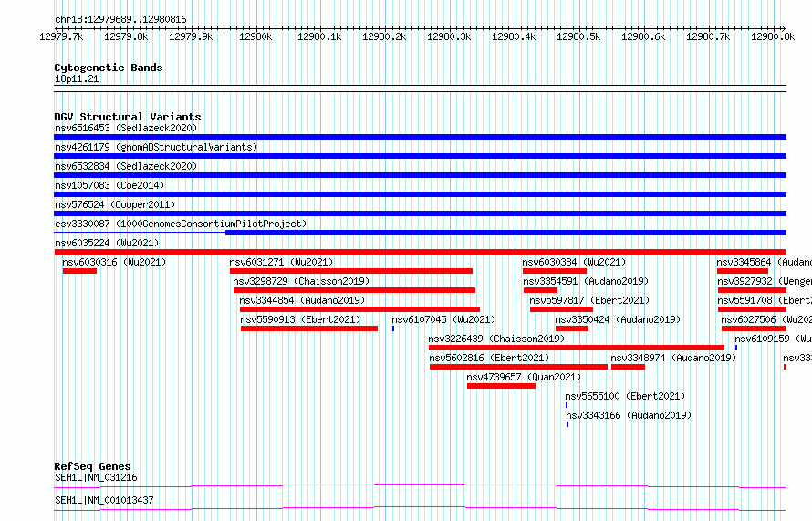Click chr18:12979689..12980816 coordinate text

click(x=120, y=19)
